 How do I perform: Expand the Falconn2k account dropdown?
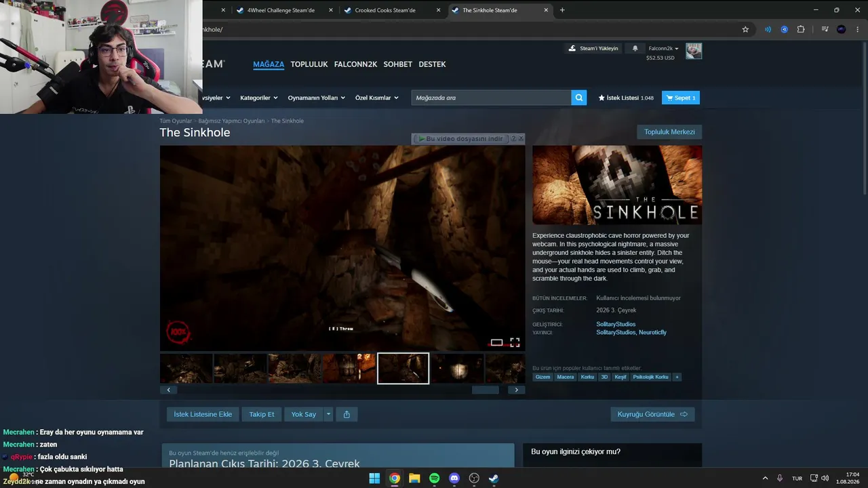click(x=663, y=49)
